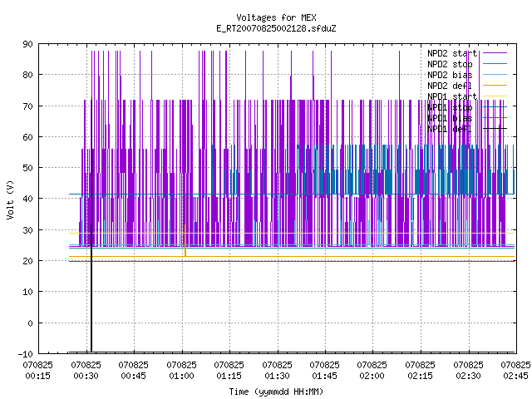Click the x-axis tick label 070825 02:30
The image size is (532, 399).
[468, 371]
